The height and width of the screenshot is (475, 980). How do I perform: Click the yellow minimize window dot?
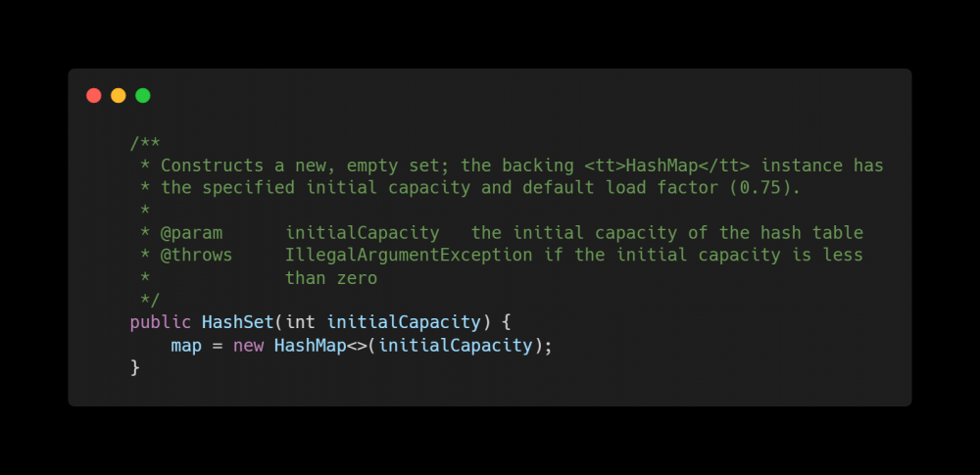click(119, 96)
